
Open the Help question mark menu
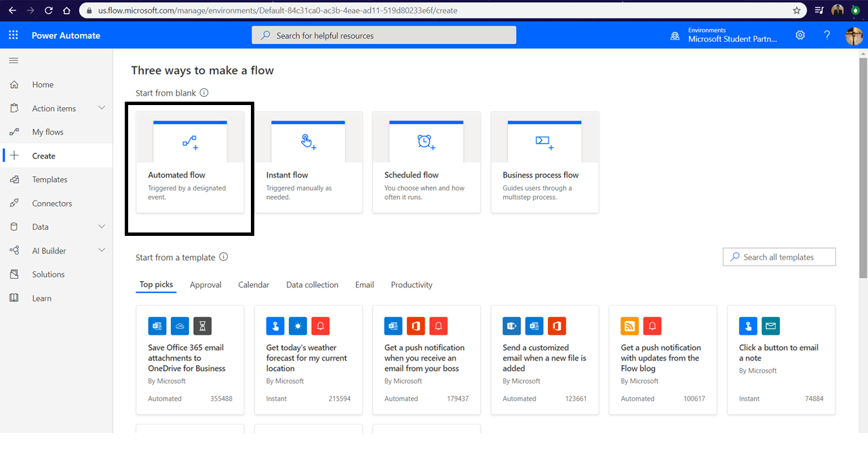(827, 35)
